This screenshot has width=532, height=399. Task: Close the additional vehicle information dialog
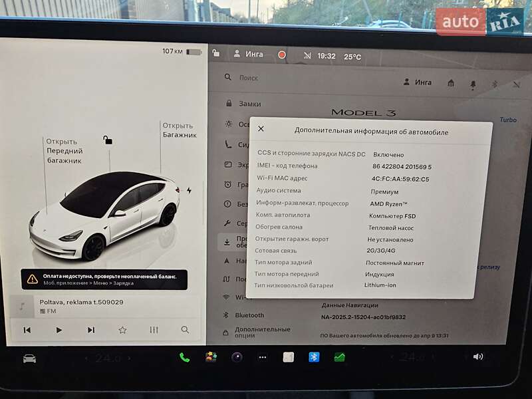261,128
